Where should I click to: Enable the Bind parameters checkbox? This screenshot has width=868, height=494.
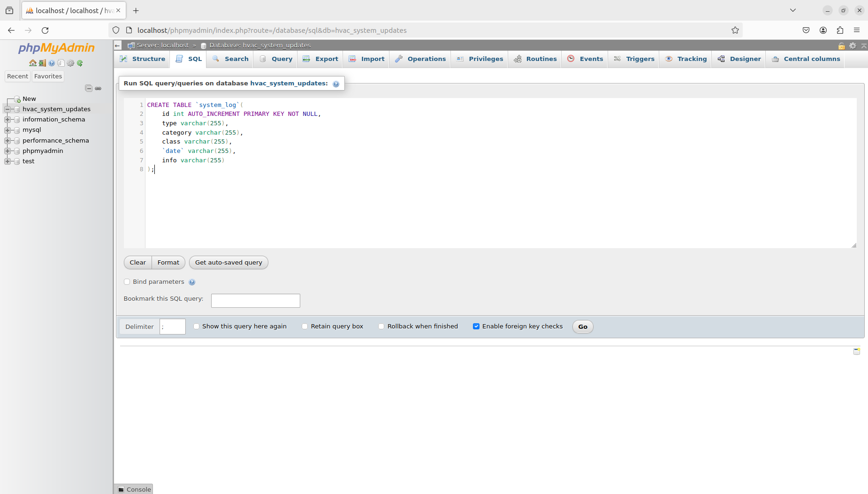click(127, 282)
